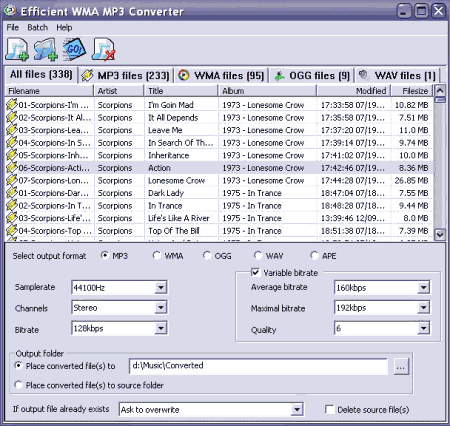Viewport: 450px width, 426px height.
Task: Click file icon of 02-Scorpions-It Al row
Action: pyautogui.click(x=12, y=117)
